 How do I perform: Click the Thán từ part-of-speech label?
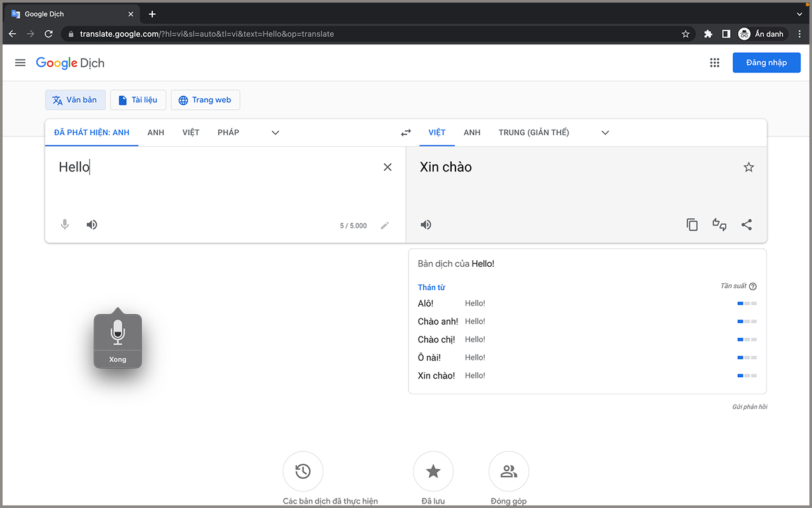[x=431, y=287]
